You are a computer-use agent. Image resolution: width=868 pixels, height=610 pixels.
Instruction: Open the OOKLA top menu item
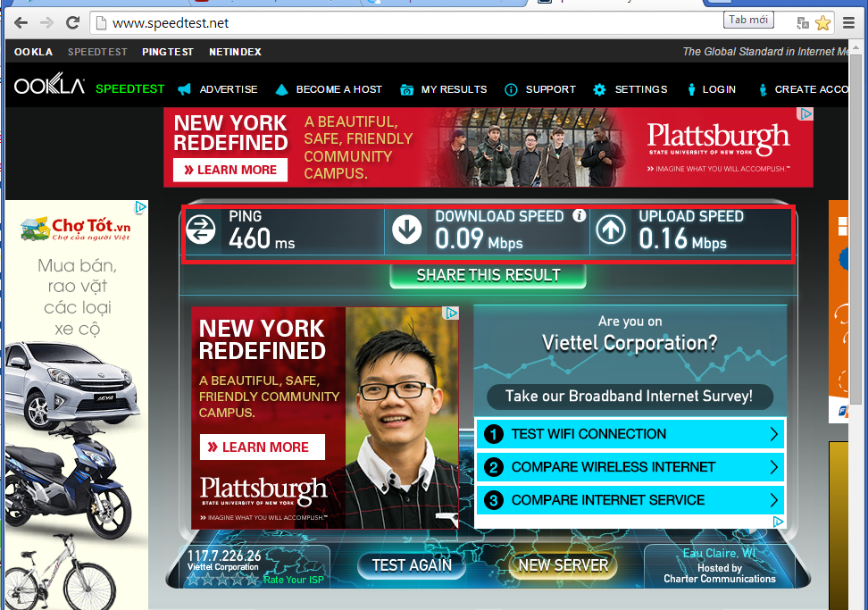pos(33,52)
